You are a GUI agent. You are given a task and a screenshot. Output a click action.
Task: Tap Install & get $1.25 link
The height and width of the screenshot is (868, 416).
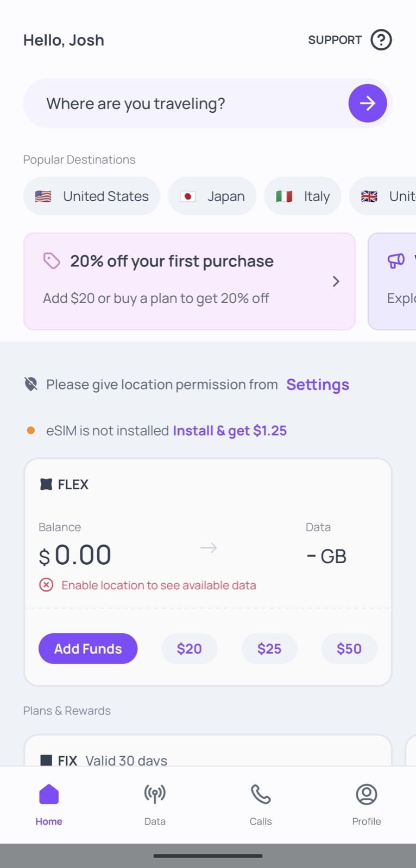click(x=230, y=431)
